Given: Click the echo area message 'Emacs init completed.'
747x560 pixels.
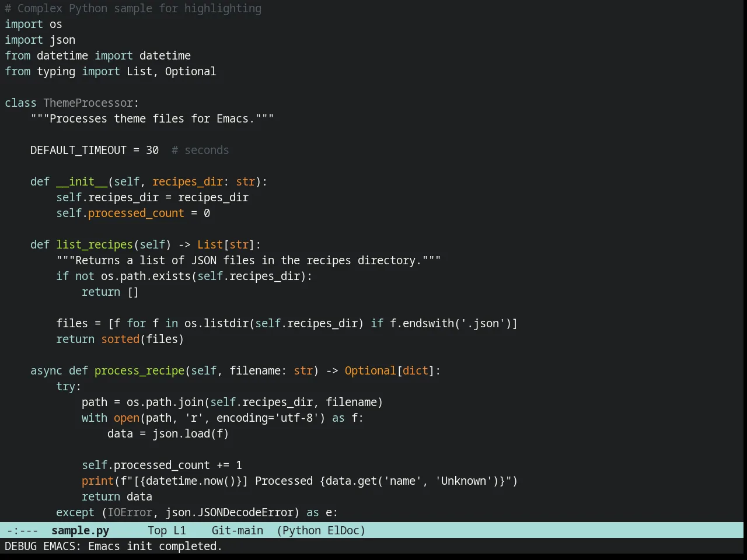Looking at the screenshot, I should coord(155,546).
